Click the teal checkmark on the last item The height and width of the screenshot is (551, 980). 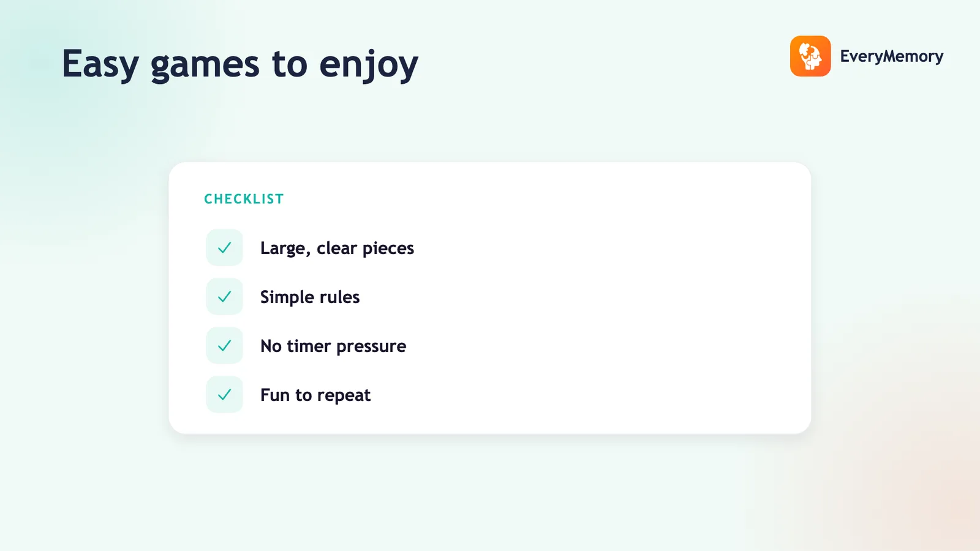[x=225, y=394]
